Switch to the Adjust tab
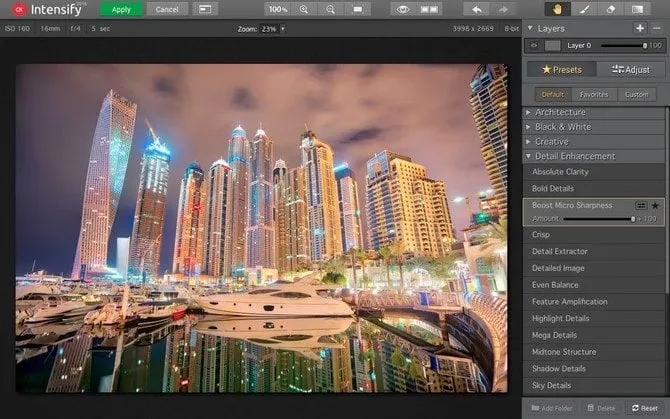Viewport: 670px width, 419px height. point(630,69)
